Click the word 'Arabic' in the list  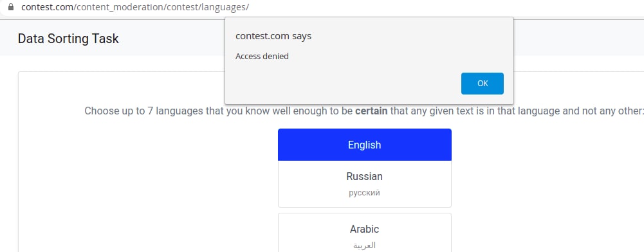coord(364,229)
